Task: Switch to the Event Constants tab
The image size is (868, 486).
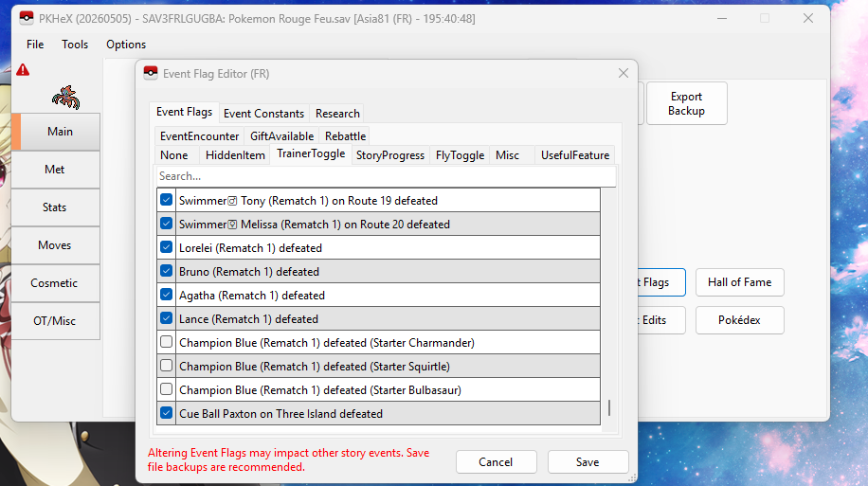Action: click(x=264, y=114)
